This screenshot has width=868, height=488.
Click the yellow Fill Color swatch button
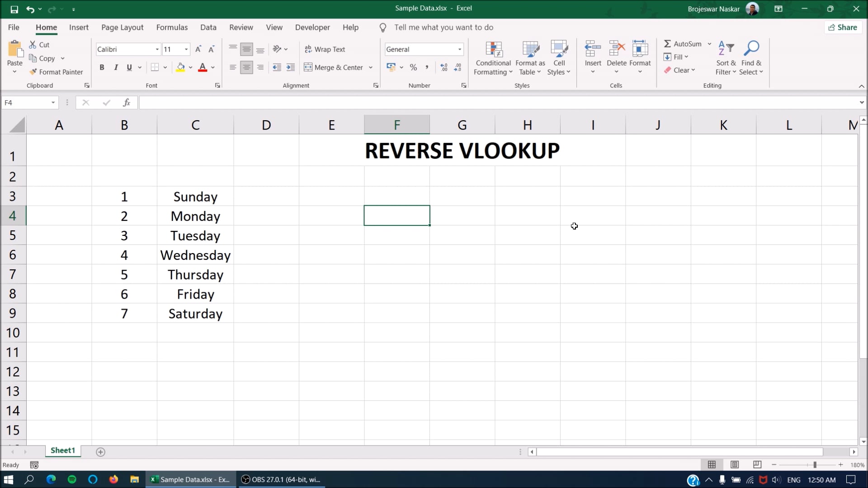click(180, 67)
